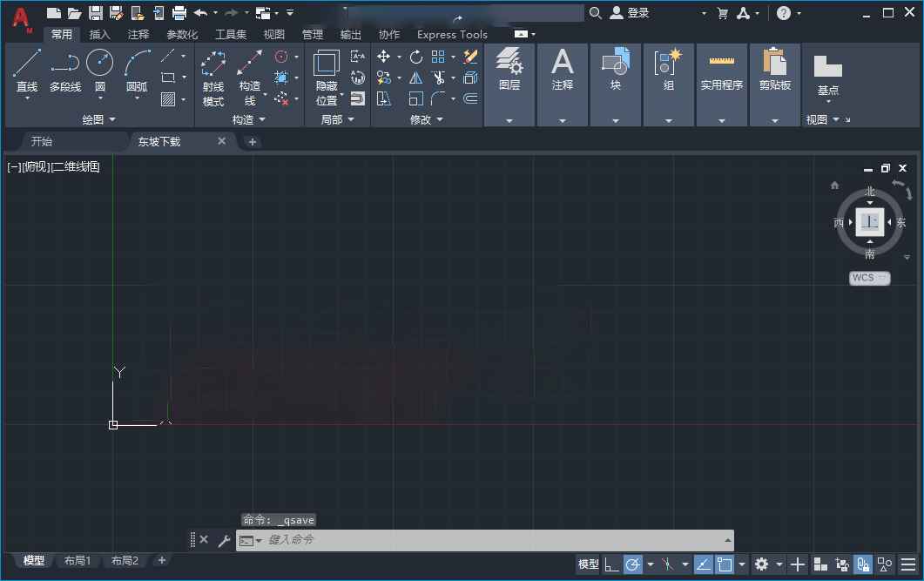
Task: Toggle the grid/ortho corner icon in status bar
Action: coord(611,564)
